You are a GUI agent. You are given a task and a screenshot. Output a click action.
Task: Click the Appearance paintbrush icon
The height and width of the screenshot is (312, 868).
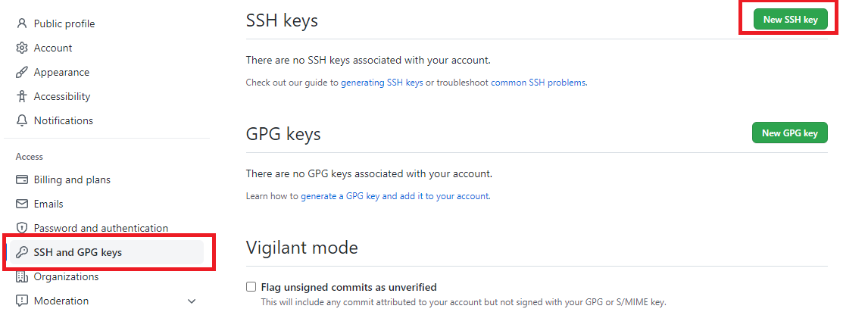coord(22,73)
